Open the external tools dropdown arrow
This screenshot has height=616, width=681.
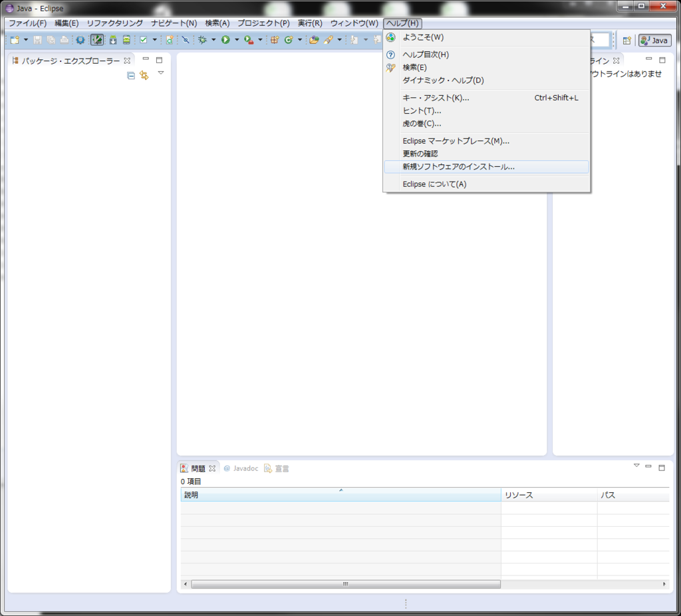click(x=260, y=40)
